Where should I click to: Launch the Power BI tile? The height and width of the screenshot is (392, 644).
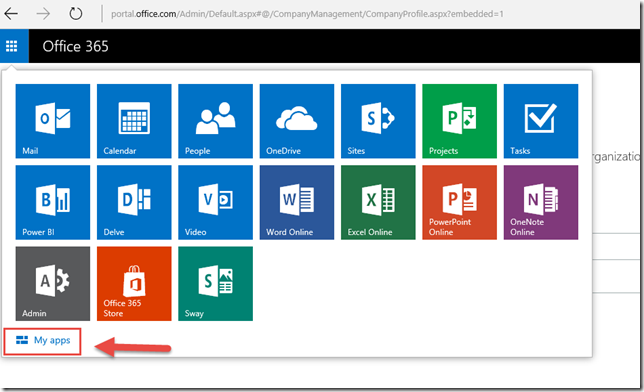pos(53,203)
